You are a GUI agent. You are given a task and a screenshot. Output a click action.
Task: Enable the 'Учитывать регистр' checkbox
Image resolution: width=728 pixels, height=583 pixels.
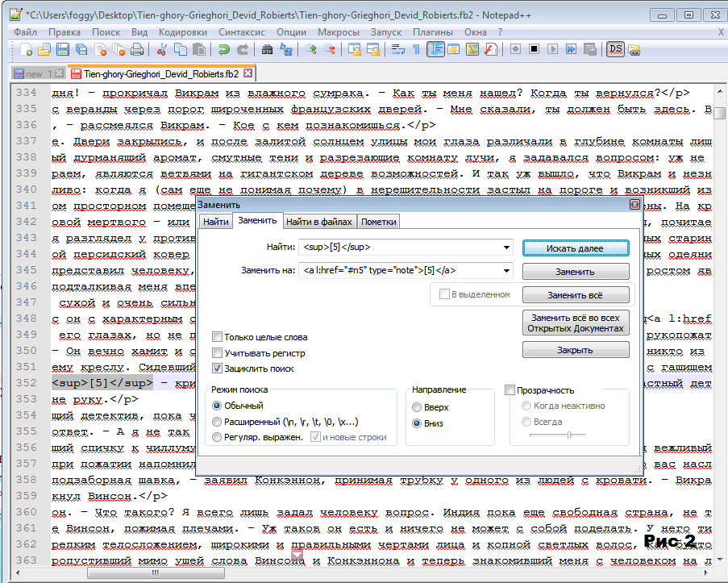click(218, 353)
